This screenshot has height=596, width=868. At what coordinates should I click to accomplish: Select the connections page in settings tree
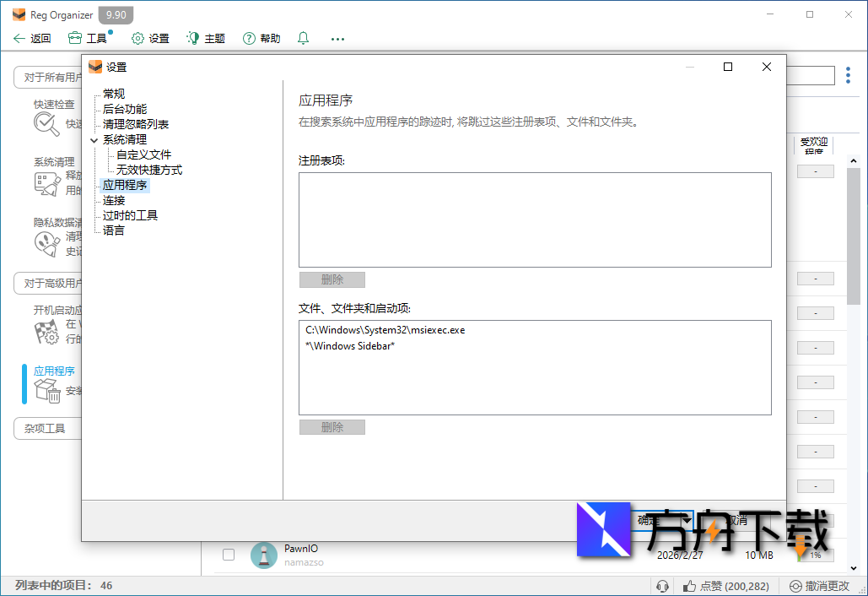[113, 200]
